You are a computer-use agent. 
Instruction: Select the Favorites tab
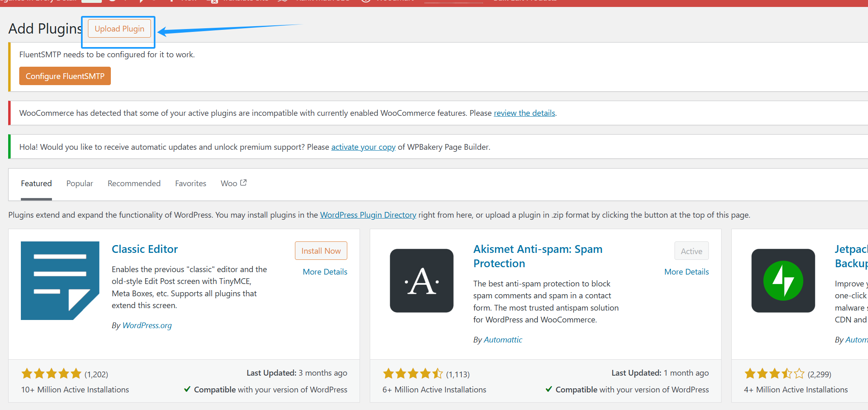191,183
